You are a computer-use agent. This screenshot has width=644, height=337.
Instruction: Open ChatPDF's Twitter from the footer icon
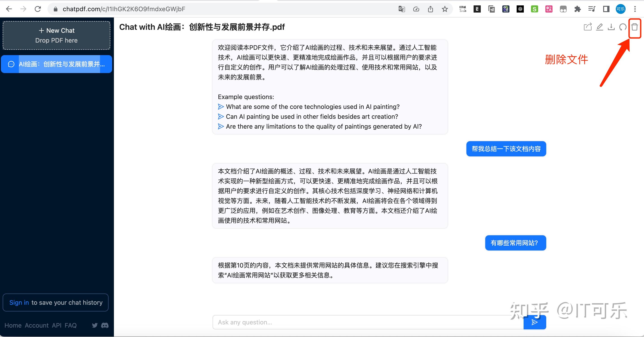(x=94, y=325)
